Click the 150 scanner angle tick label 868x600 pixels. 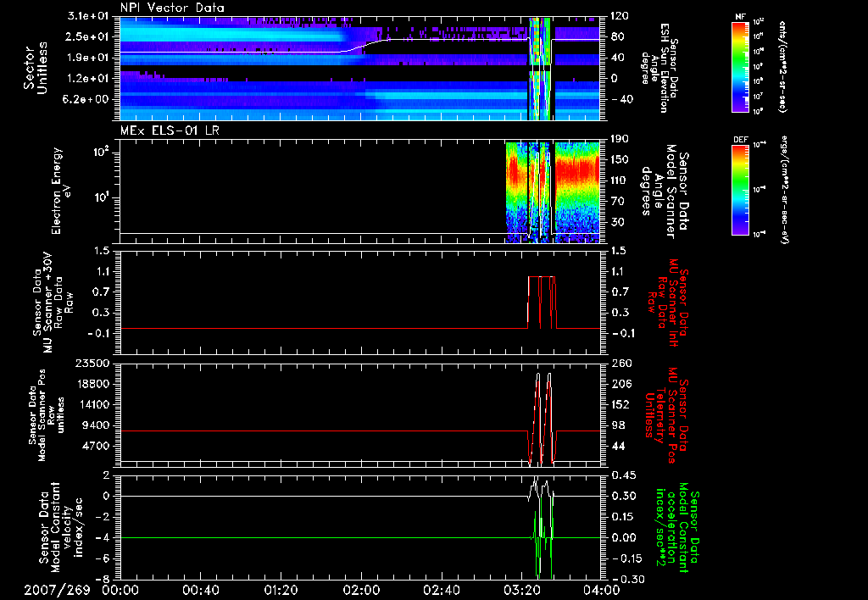point(620,159)
